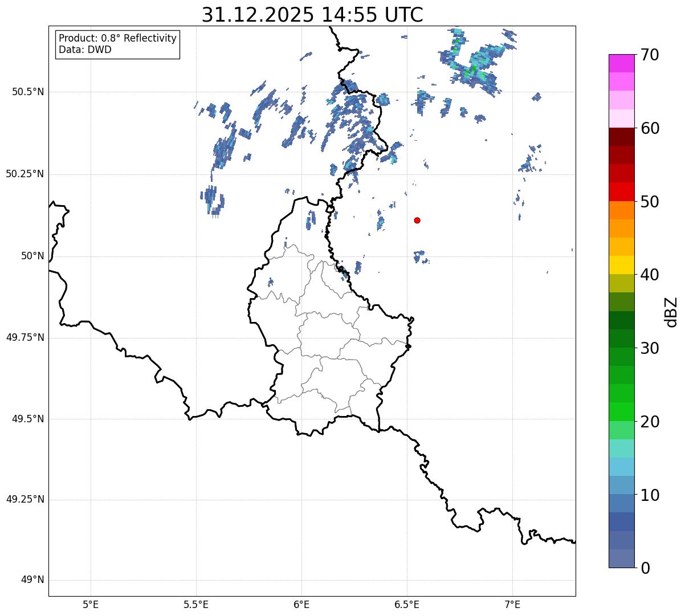This screenshot has width=685, height=616.
Task: Click the colorbar tick label 40
Action: click(650, 275)
